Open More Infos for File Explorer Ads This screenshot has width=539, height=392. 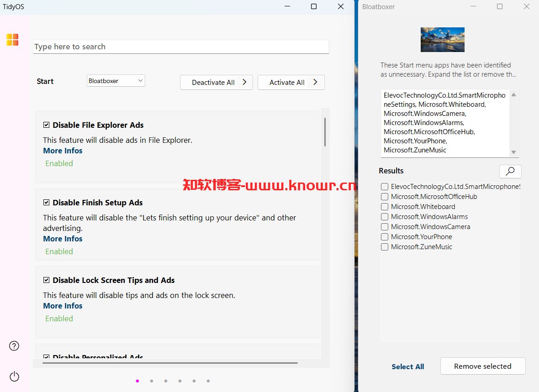63,151
